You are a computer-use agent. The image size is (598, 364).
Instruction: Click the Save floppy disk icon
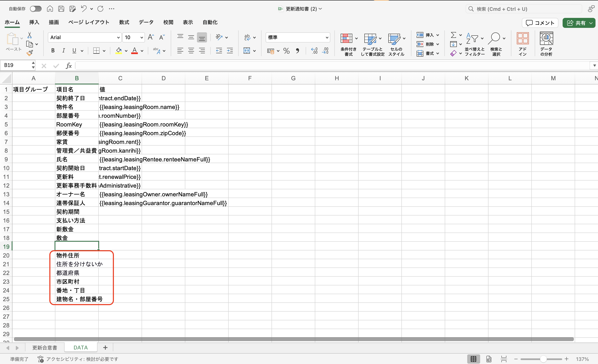pyautogui.click(x=61, y=9)
